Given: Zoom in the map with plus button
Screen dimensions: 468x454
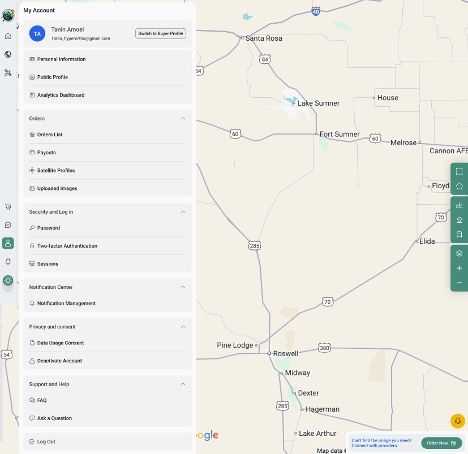Looking at the screenshot, I should pos(459,268).
